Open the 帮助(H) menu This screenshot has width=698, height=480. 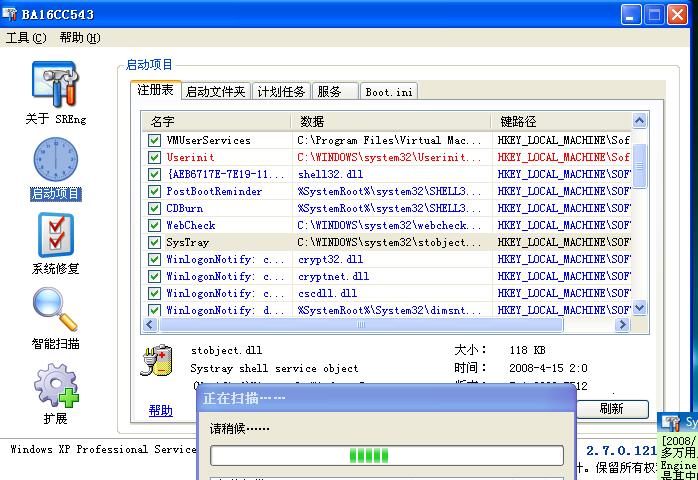point(80,38)
